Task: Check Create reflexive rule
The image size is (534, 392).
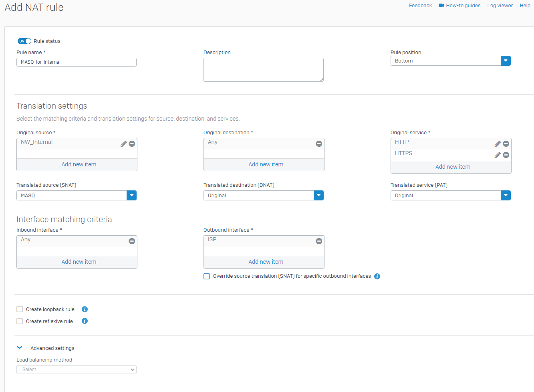Action: [20, 321]
